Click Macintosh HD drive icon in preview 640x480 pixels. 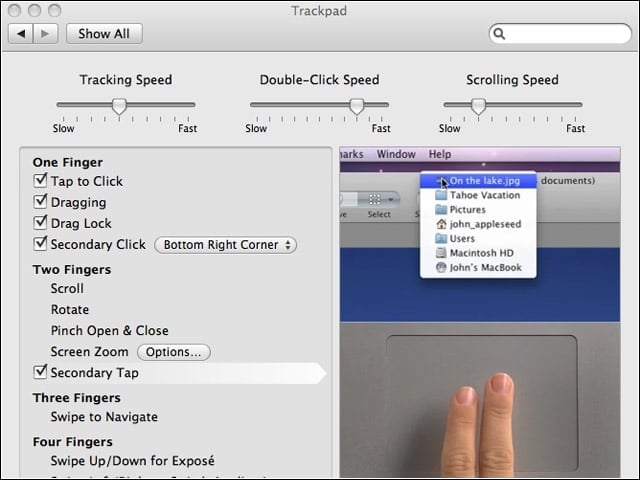pos(441,253)
